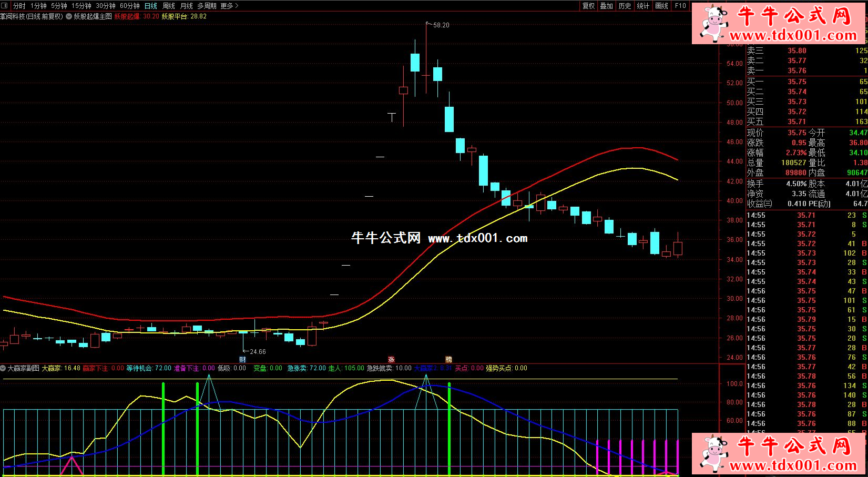Click the 走人: 105.00 label
The height and width of the screenshot is (477, 868).
pos(346,368)
